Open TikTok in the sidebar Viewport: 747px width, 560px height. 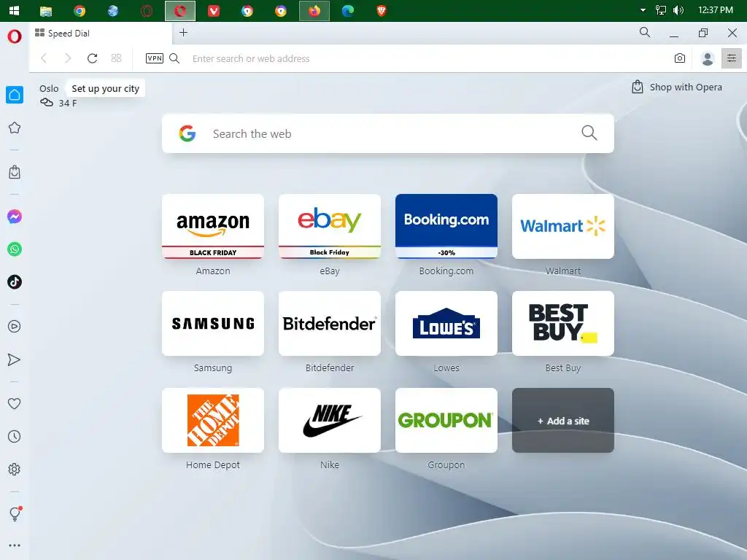pos(15,282)
